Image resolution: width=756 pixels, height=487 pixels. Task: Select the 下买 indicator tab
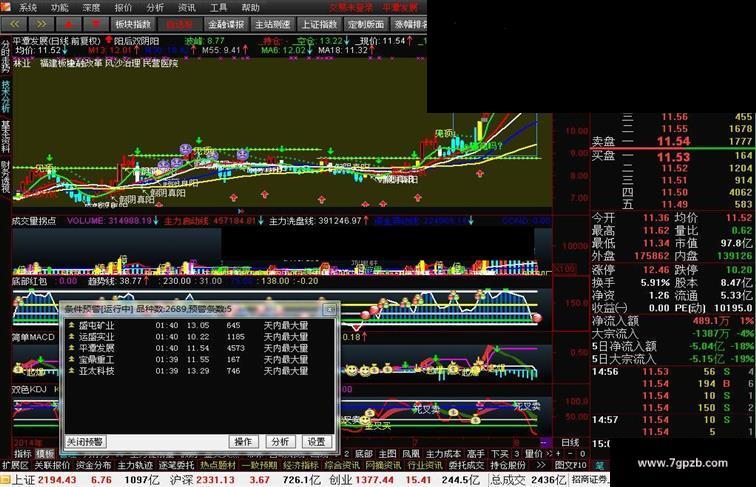pyautogui.click(x=500, y=454)
